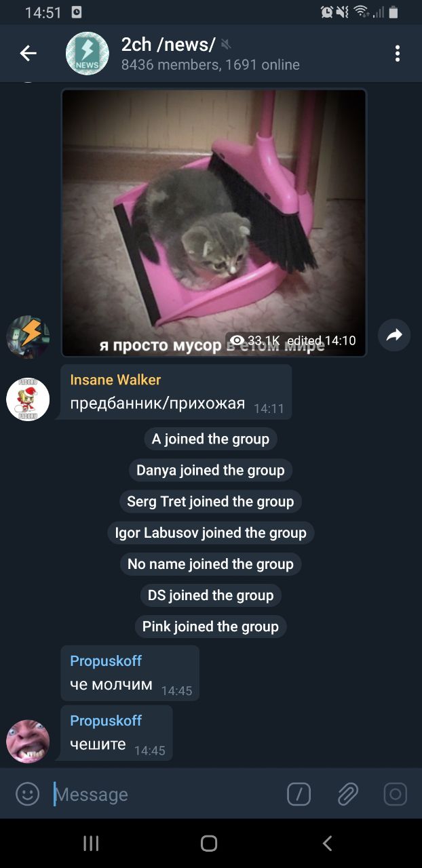Tap Propuskoff name on чешите message

106,720
